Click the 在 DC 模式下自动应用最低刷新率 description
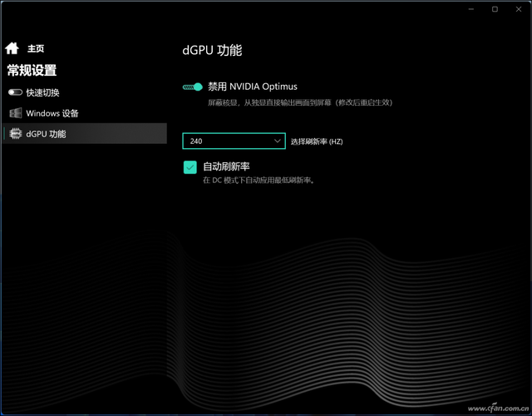The height and width of the screenshot is (416, 532). pyautogui.click(x=259, y=181)
